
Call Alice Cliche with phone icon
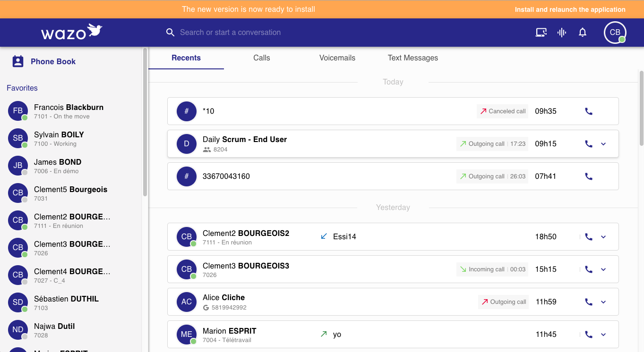(x=589, y=302)
